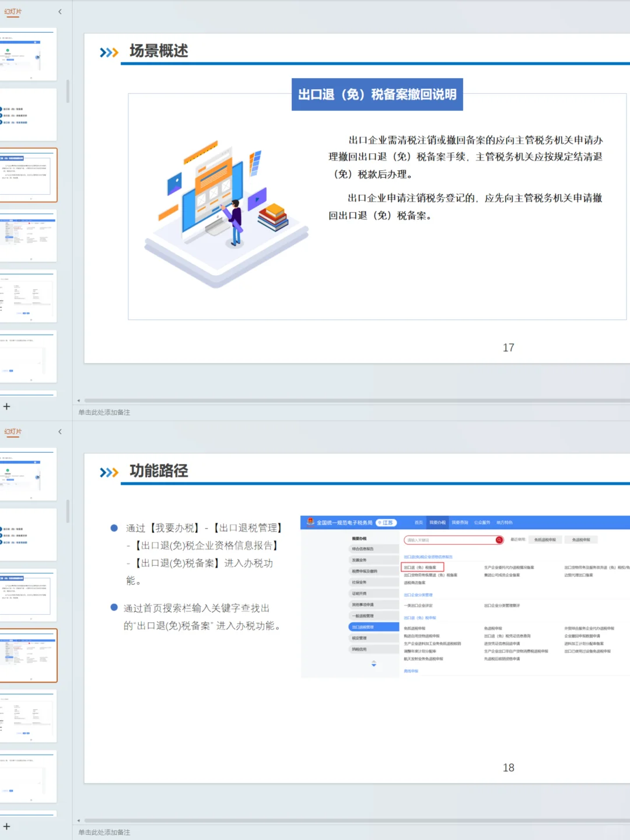630x840 pixels.
Task: Select 社保业务 in the sidebar
Action: click(x=373, y=582)
